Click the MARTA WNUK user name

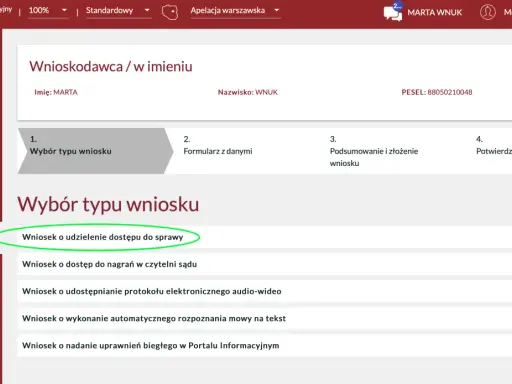(x=435, y=13)
